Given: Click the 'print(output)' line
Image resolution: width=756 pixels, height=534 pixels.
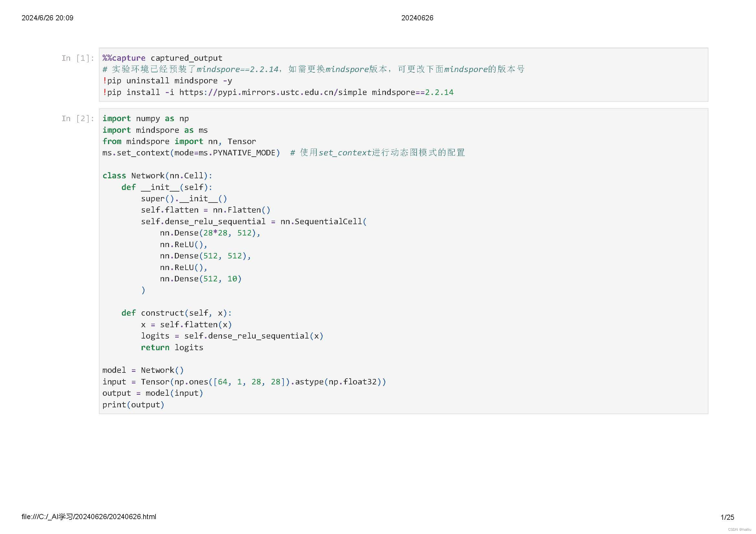Looking at the screenshot, I should click(133, 405).
